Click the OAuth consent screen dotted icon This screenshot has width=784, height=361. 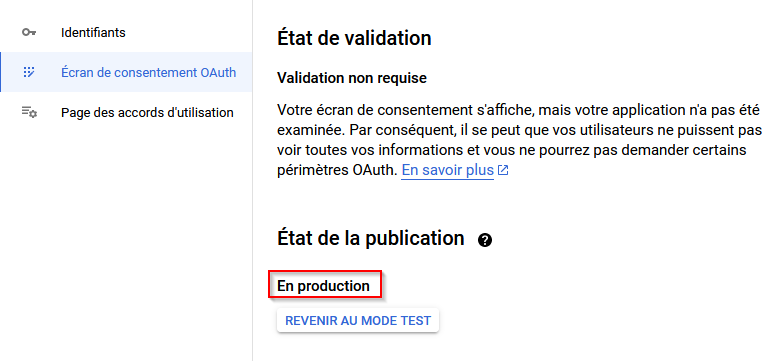(28, 72)
